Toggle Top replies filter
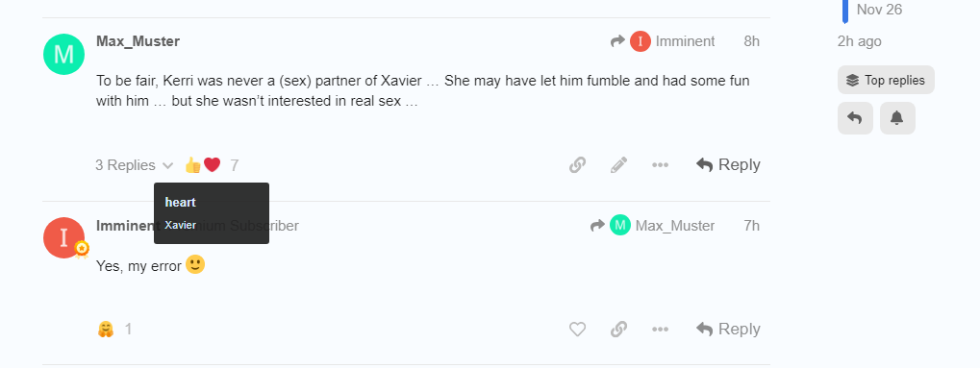This screenshot has width=980, height=368. click(x=886, y=80)
